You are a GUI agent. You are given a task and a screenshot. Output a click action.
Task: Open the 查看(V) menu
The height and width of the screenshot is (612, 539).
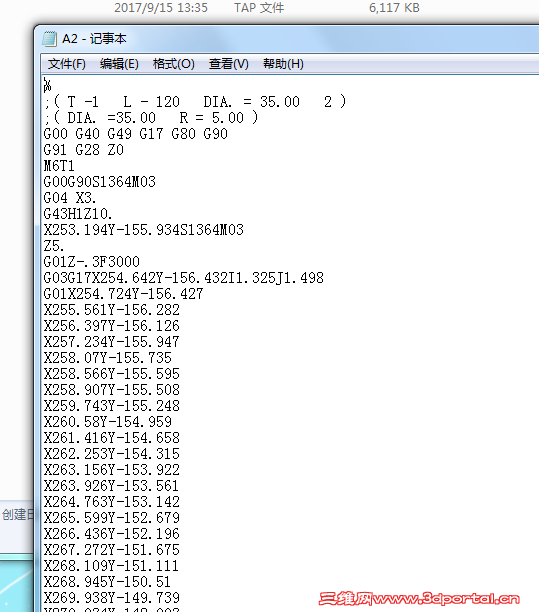click(x=229, y=64)
